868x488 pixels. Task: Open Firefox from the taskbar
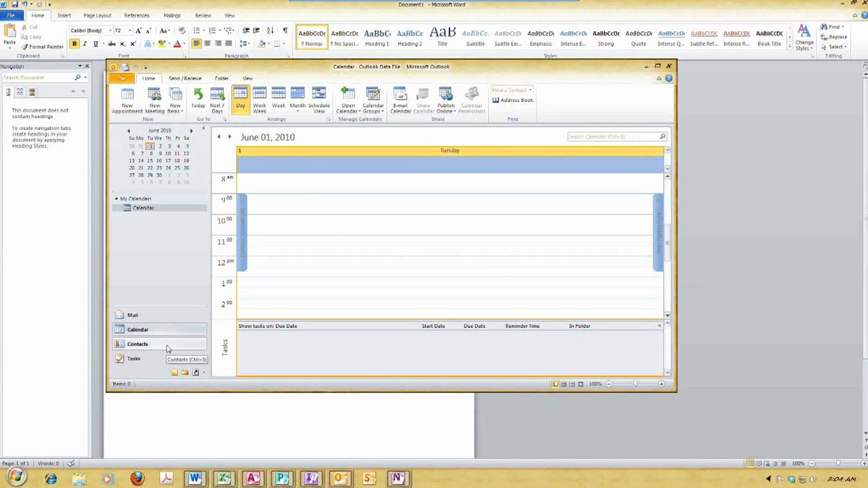pos(137,479)
